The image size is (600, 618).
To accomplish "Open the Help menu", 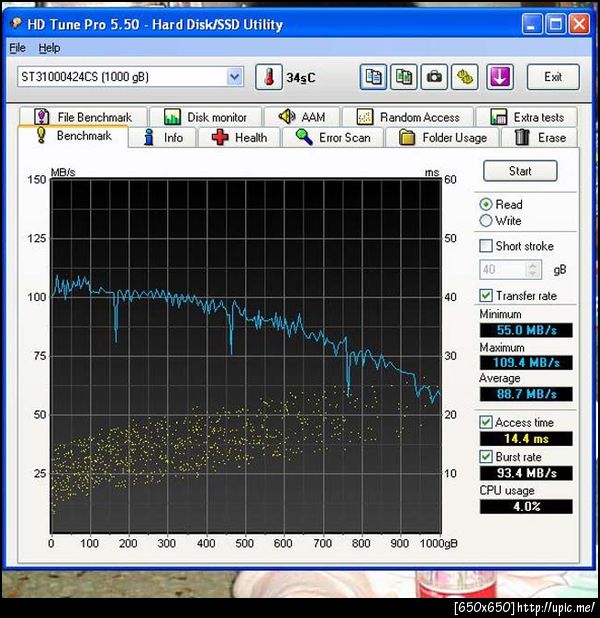I will [x=49, y=48].
